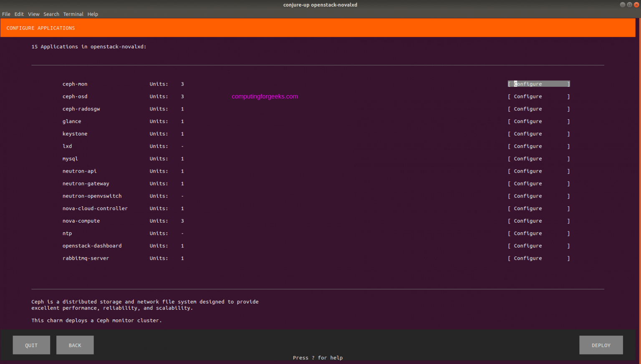Viewport: 641px width, 364px height.
Task: Configure the openstack-dashboard application
Action: [538, 246]
